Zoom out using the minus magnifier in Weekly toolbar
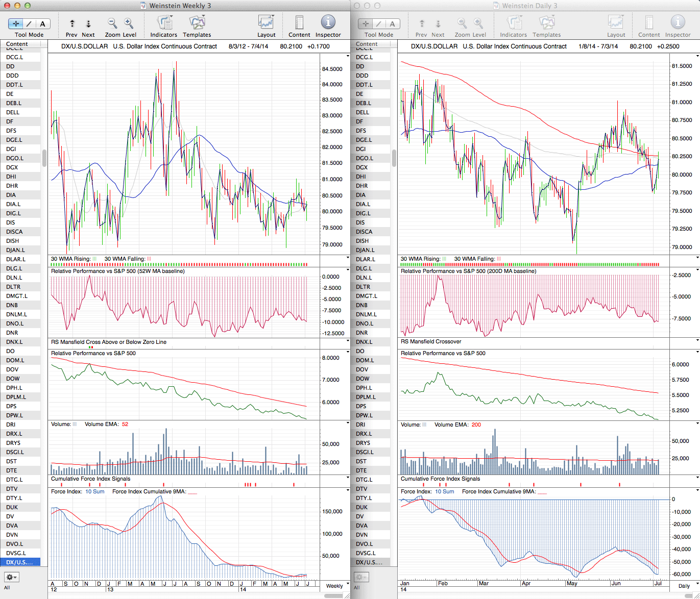This screenshot has width=700, height=599. pos(112,23)
